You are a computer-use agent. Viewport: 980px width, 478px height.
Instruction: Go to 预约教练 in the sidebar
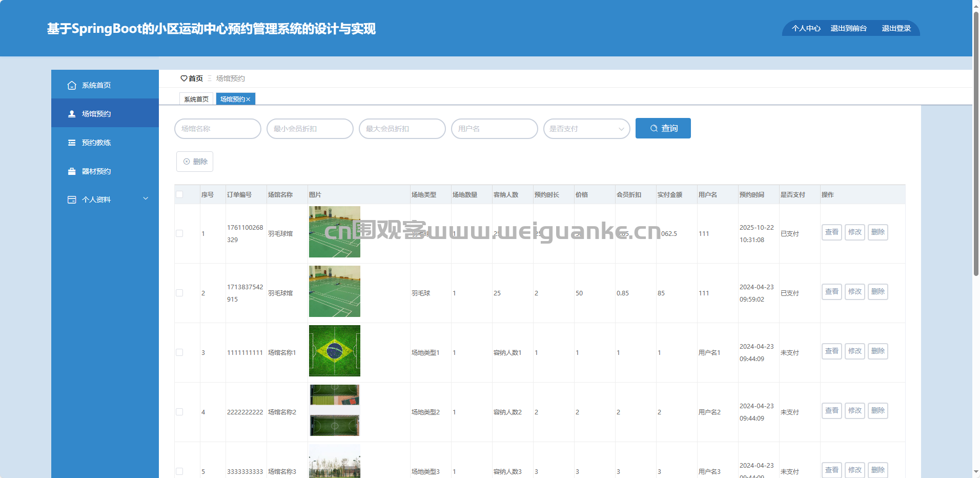(105, 142)
